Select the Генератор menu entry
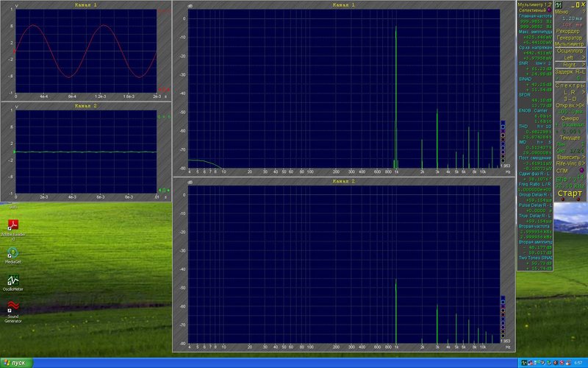Viewport: 588px width, 368px height. (570, 38)
